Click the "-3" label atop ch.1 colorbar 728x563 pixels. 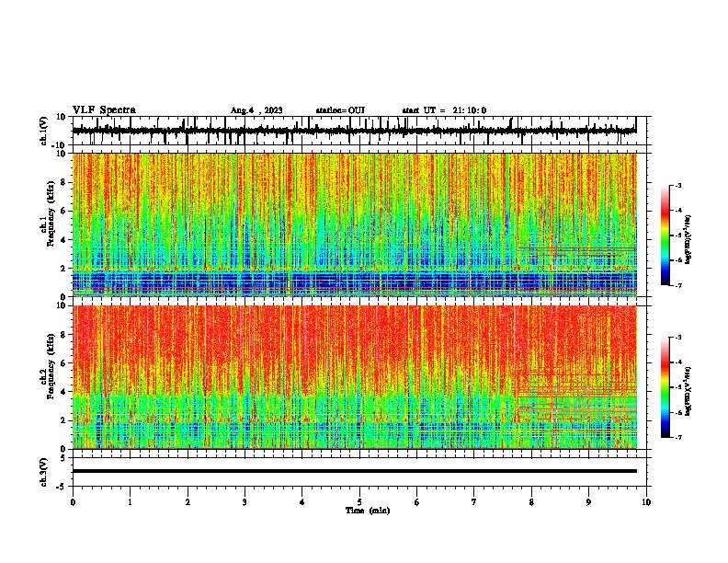[x=678, y=185]
